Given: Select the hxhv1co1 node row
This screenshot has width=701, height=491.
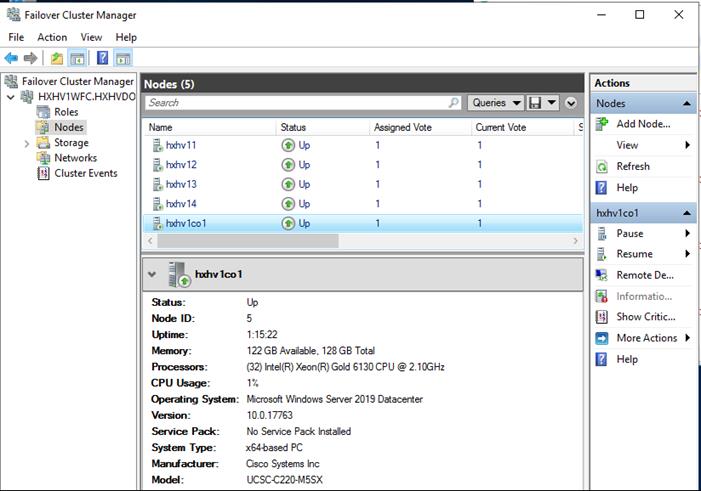Looking at the screenshot, I should click(x=363, y=223).
